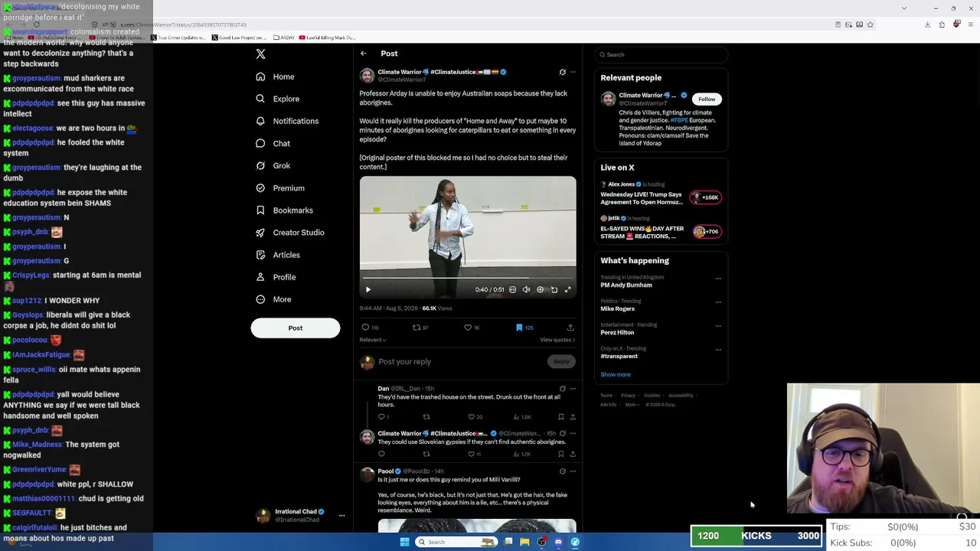Image resolution: width=980 pixels, height=551 pixels.
Task: Open Irrational Chad account menu
Action: point(300,516)
